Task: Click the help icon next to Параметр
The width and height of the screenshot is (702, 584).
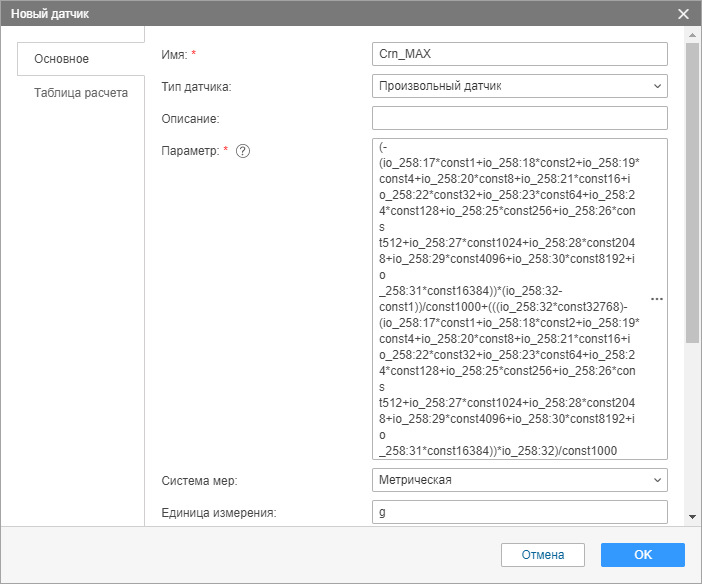Action: [x=242, y=151]
